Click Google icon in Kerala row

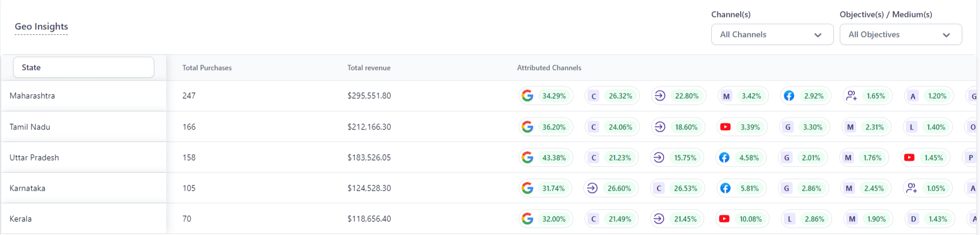click(x=527, y=219)
